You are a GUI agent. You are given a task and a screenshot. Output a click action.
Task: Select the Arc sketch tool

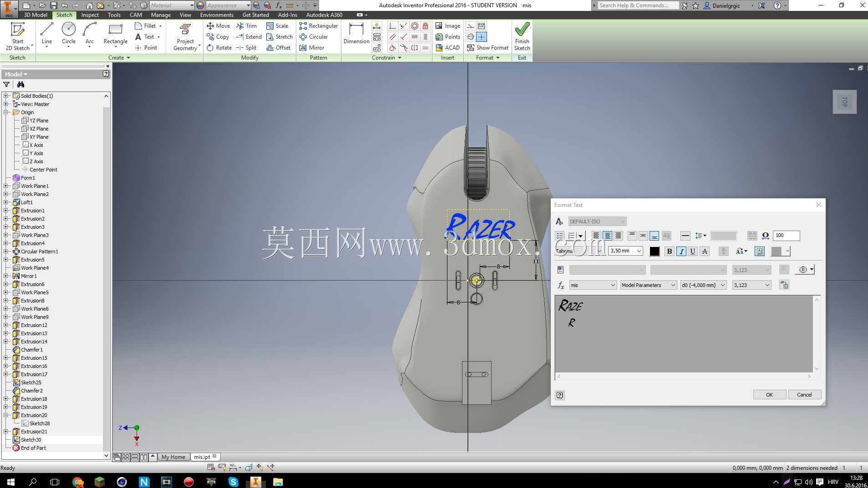click(x=90, y=34)
